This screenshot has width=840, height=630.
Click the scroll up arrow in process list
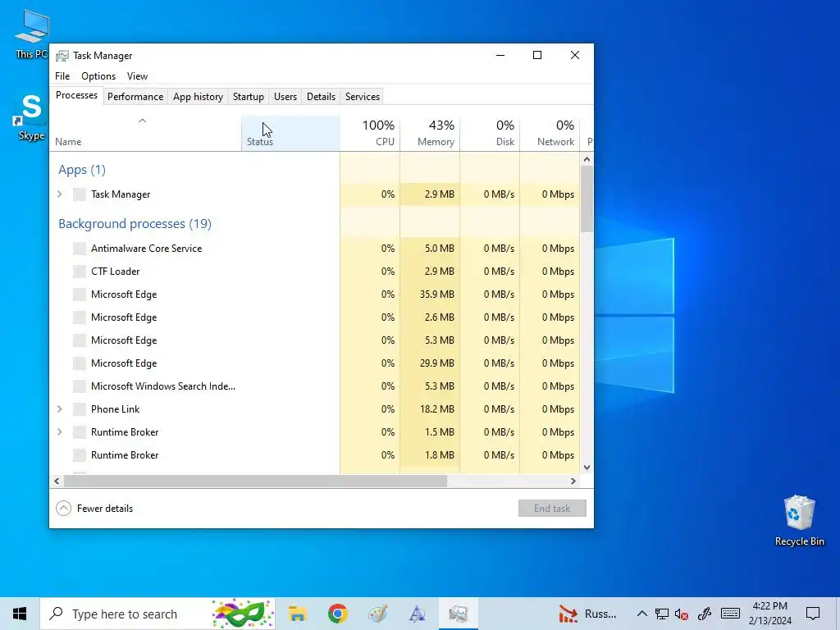pyautogui.click(x=587, y=159)
